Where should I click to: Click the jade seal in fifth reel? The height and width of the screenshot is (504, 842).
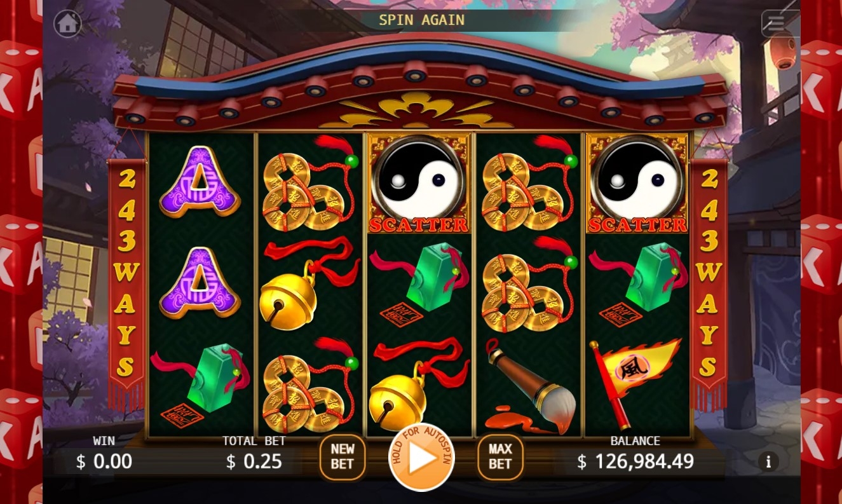tap(637, 285)
